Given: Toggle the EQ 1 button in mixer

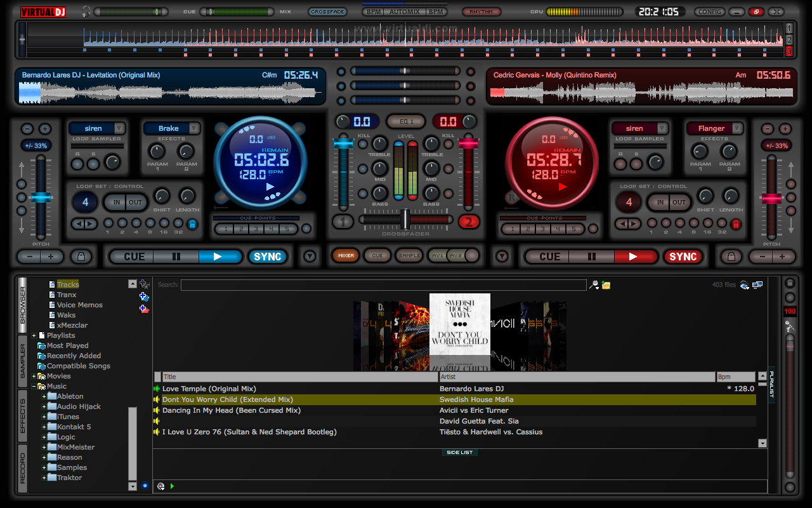Looking at the screenshot, I should point(406,121).
